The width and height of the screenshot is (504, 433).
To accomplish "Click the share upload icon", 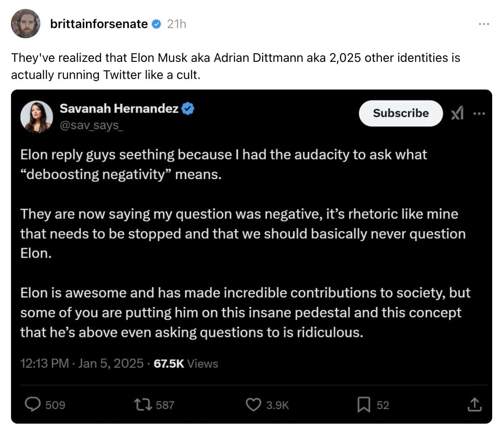I will coord(475,405).
